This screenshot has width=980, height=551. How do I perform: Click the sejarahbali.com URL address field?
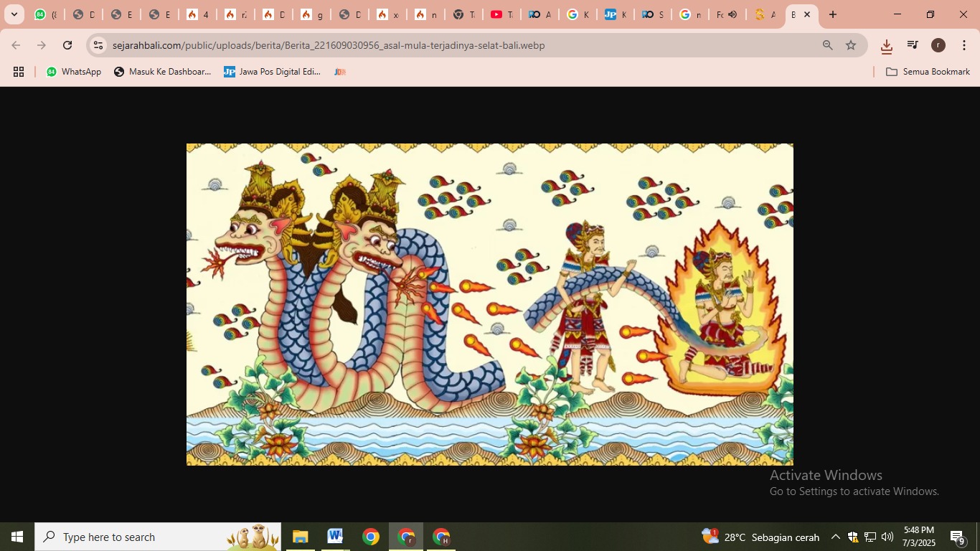pyautogui.click(x=329, y=45)
